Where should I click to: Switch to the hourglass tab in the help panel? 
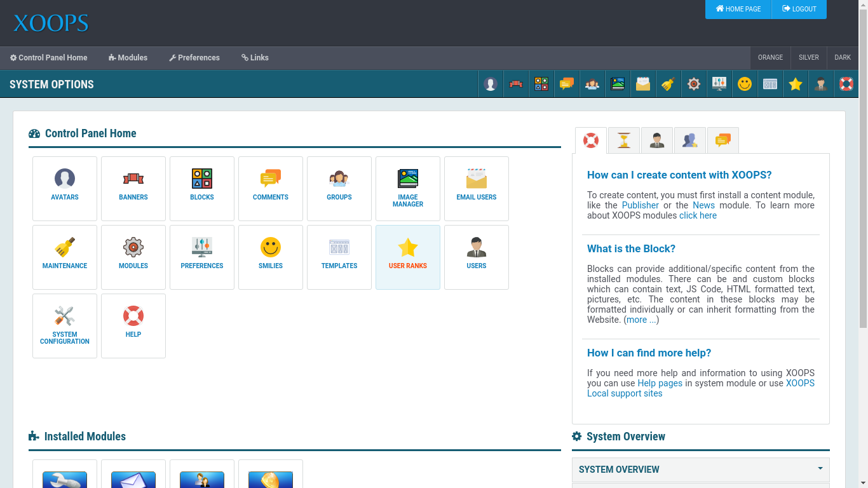[624, 140]
